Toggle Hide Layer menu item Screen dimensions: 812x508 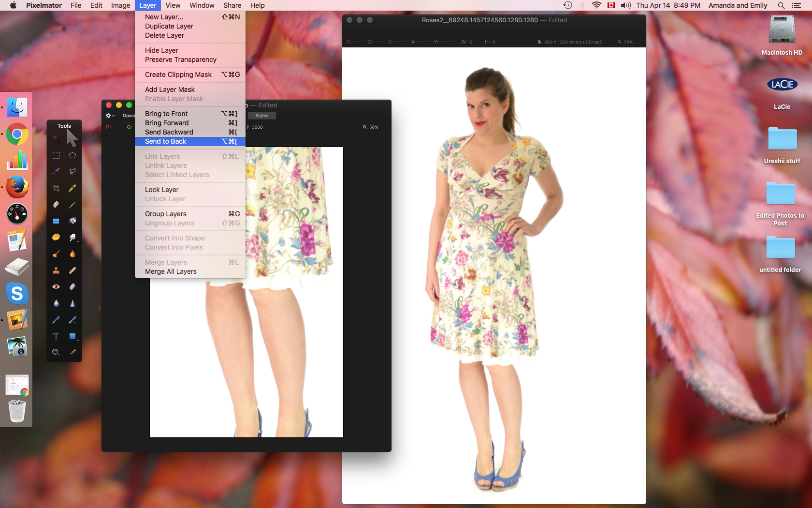[x=190, y=50]
